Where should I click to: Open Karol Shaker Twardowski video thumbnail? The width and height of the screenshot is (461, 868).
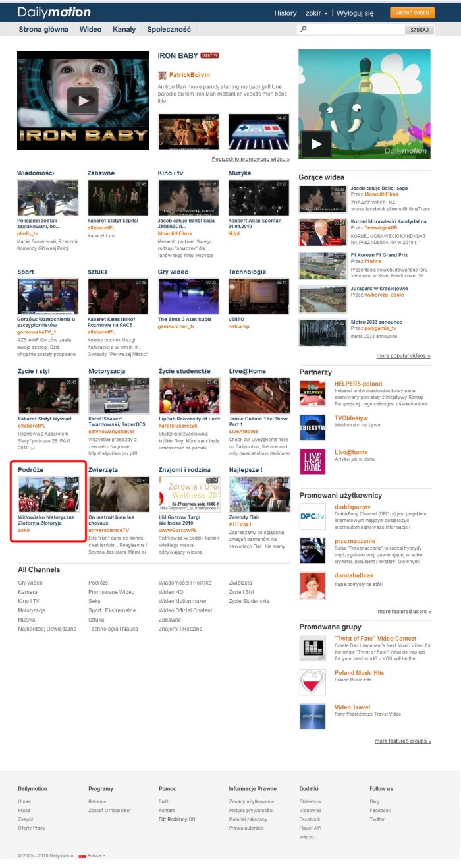click(118, 395)
